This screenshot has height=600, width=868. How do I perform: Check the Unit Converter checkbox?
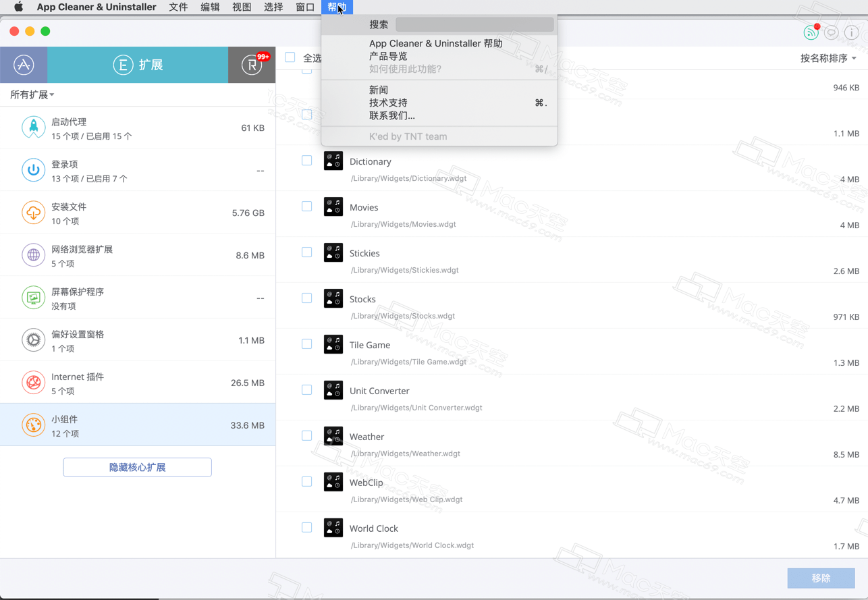pos(306,390)
